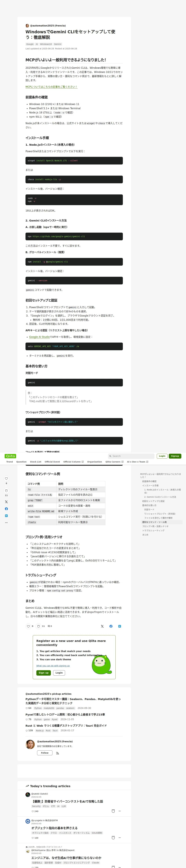The width and height of the screenshot is (186, 868).
Task: Open trending article エンジニアは、なぜ生成AIで仕事が
Action: (66, 858)
